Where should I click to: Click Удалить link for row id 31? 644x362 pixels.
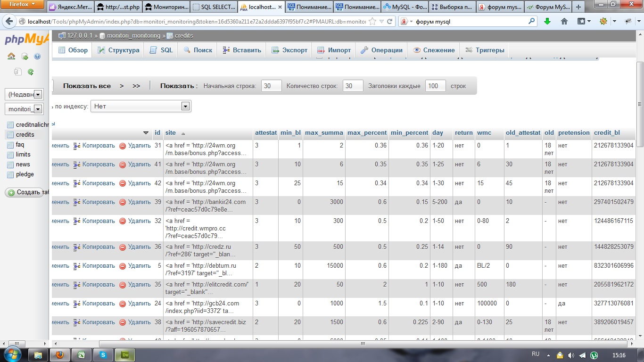[x=139, y=146]
